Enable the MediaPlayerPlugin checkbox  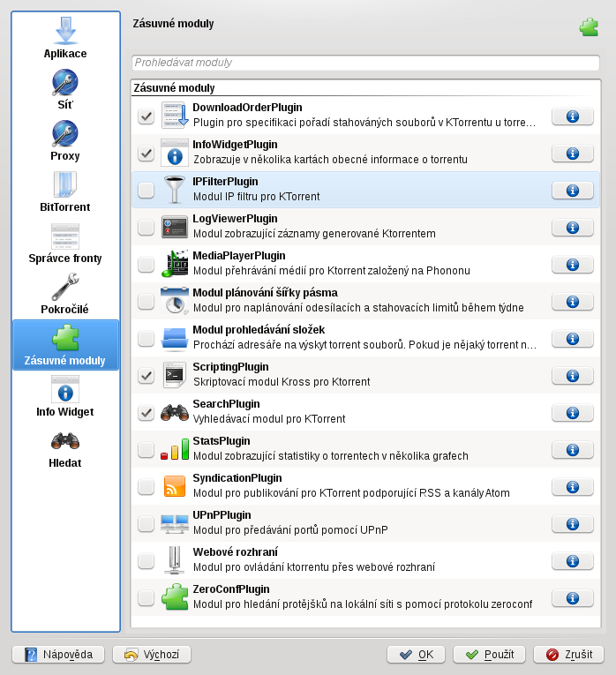coord(146,265)
